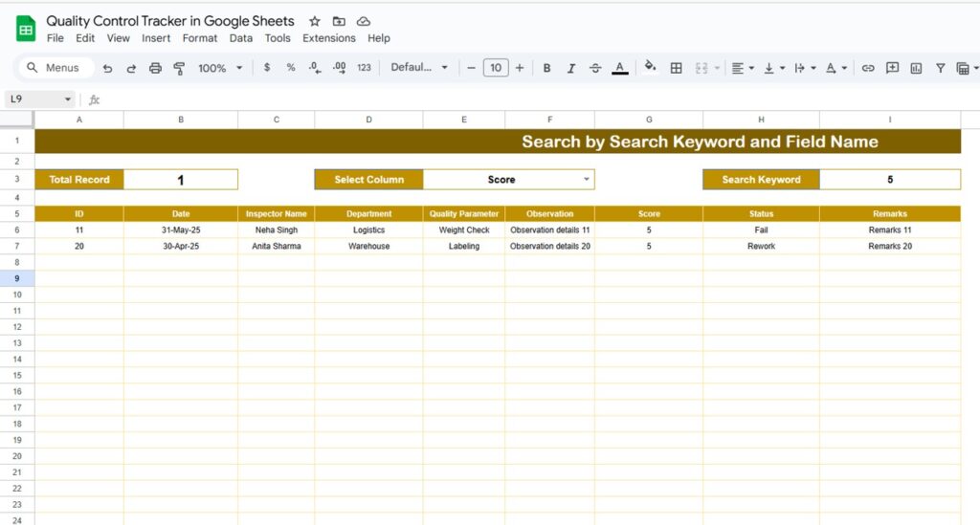The width and height of the screenshot is (980, 525).
Task: Format as currency with dollar icon
Action: click(267, 68)
